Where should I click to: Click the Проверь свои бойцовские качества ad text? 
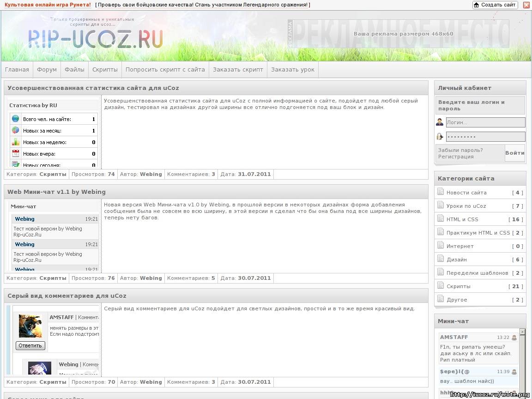click(202, 5)
